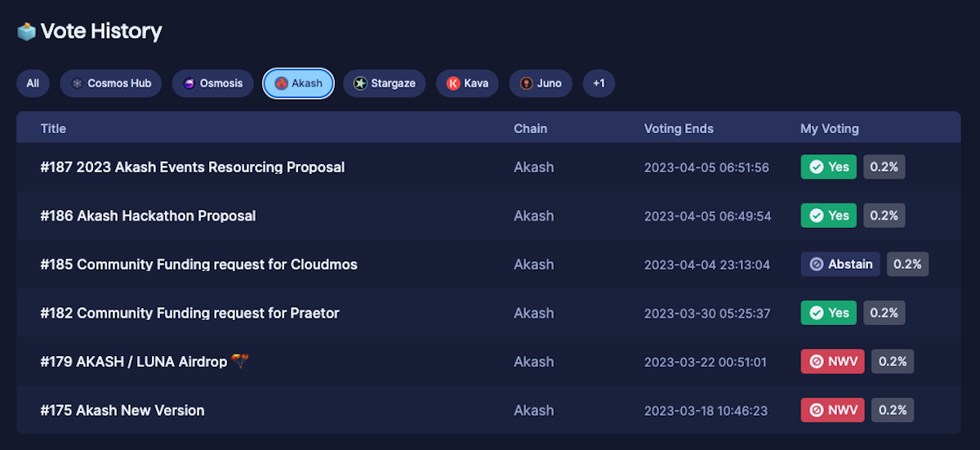
Task: Expand the +1 more chains filter
Action: pos(599,83)
